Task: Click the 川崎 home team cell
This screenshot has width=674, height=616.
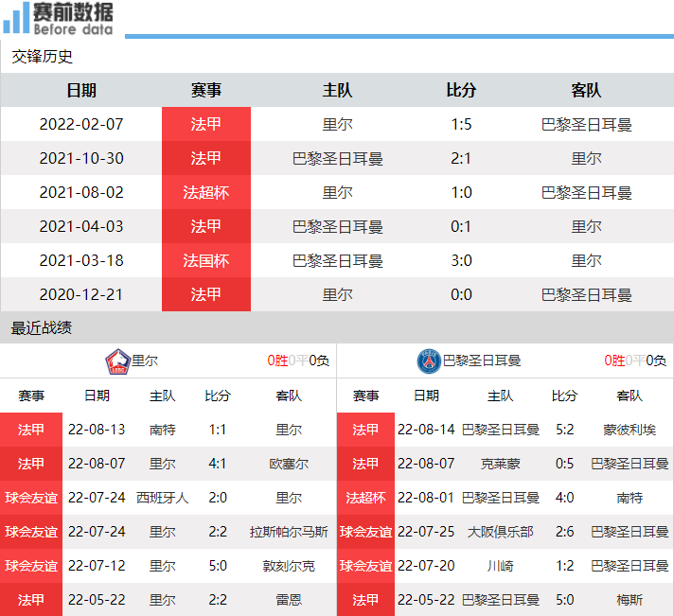Action: 501,566
